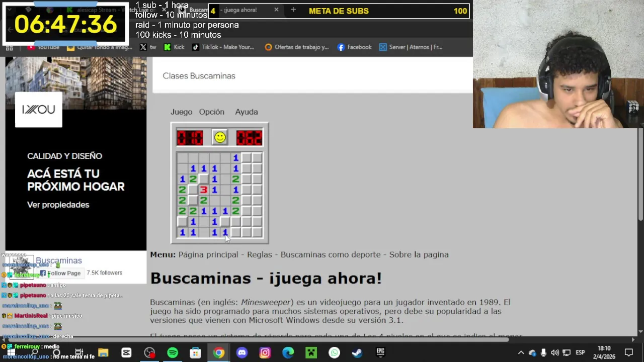Screen dimensions: 644x362
Task: Click the IXOU logo in the advertisement
Action: [x=38, y=109]
